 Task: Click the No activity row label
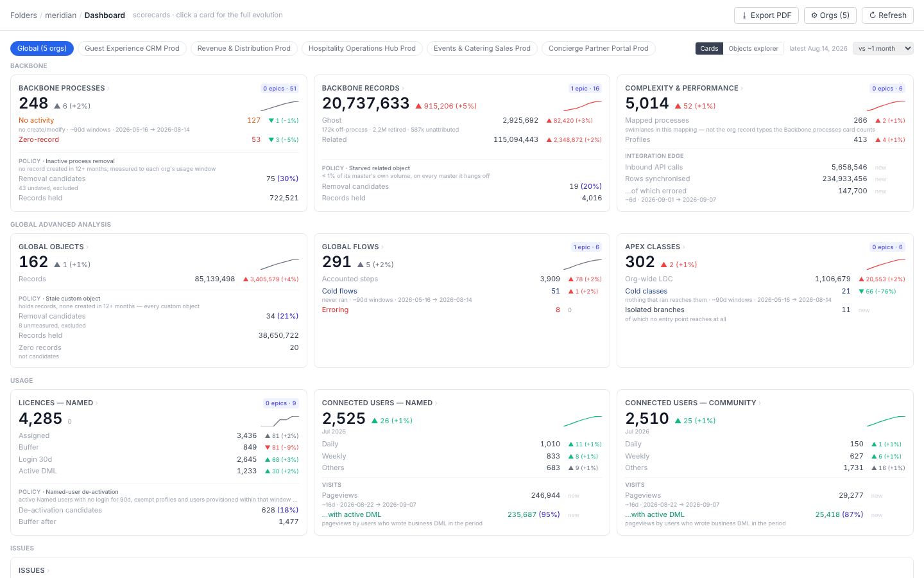click(x=37, y=120)
